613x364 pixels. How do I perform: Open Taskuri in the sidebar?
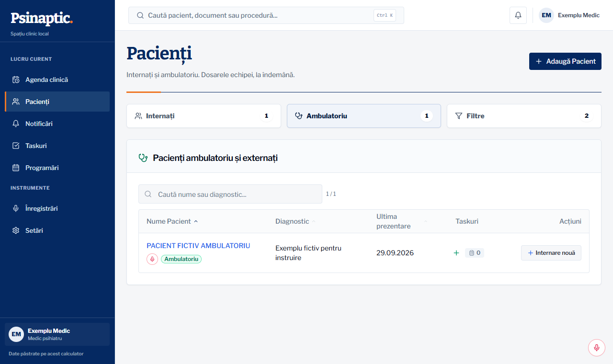(57, 146)
